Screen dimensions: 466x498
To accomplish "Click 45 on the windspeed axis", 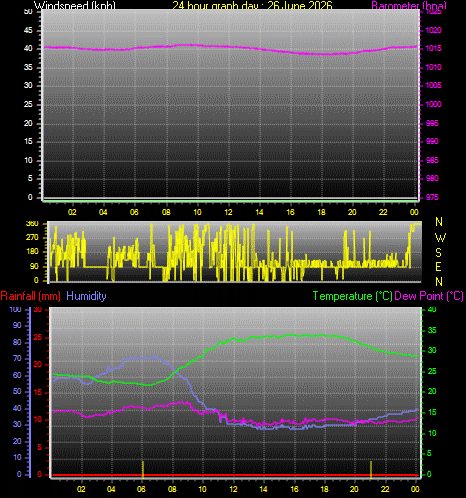I will coord(28,30).
